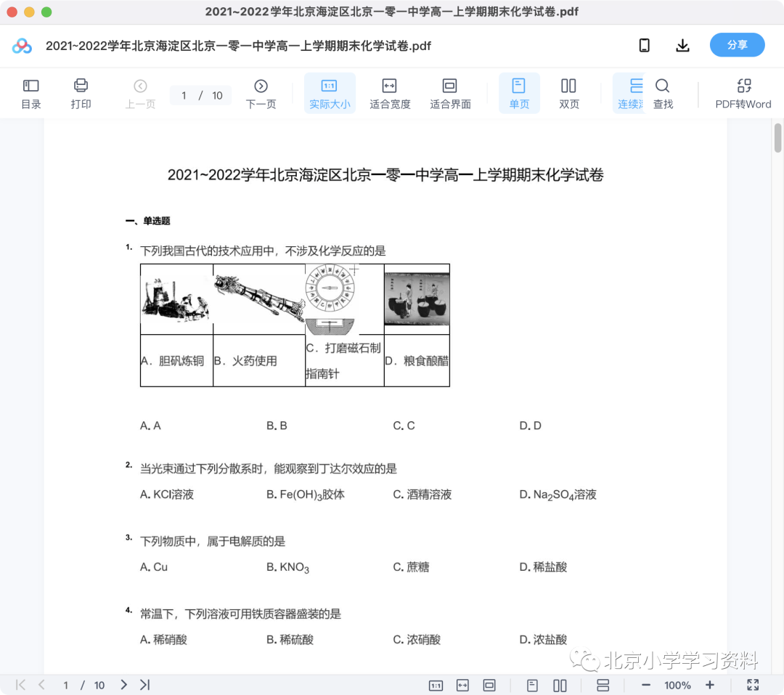Jump to first page in bottom bar
784x695 pixels.
(20, 685)
